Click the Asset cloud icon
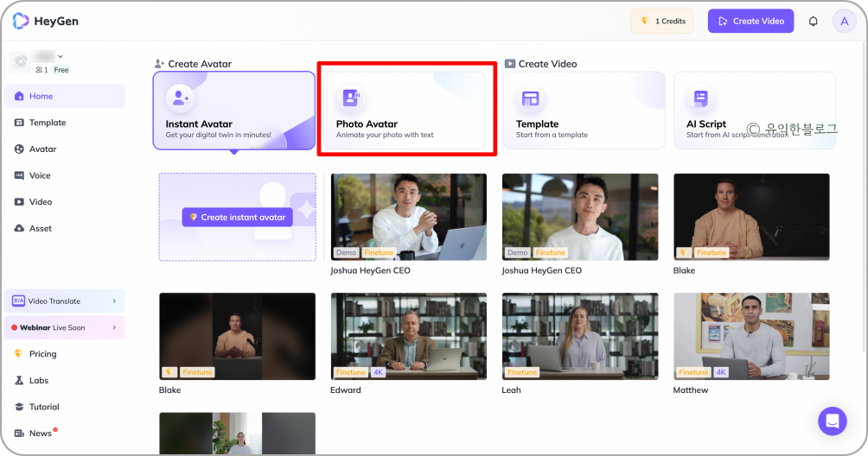The height and width of the screenshot is (456, 868). pyautogui.click(x=19, y=228)
